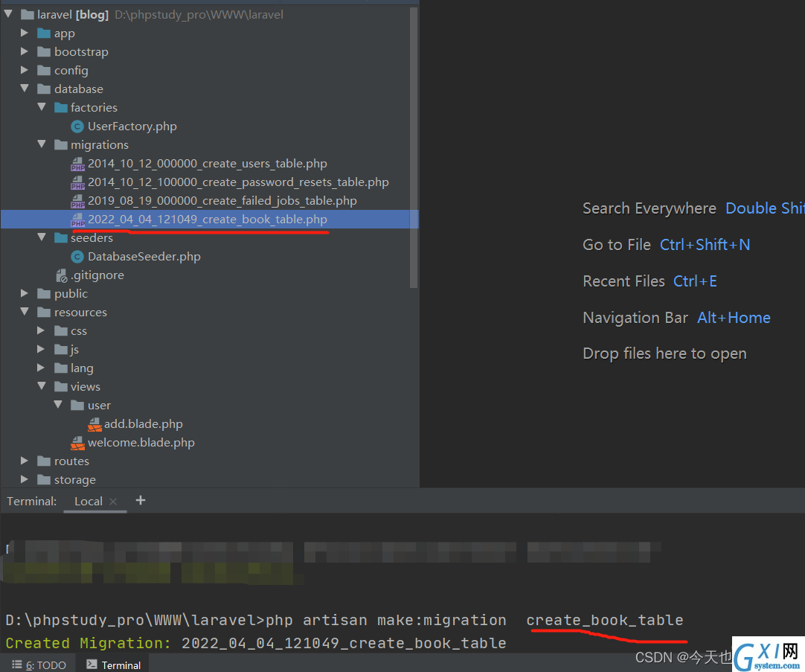Click the views folder icon
Image resolution: width=805 pixels, height=672 pixels.
click(x=60, y=386)
